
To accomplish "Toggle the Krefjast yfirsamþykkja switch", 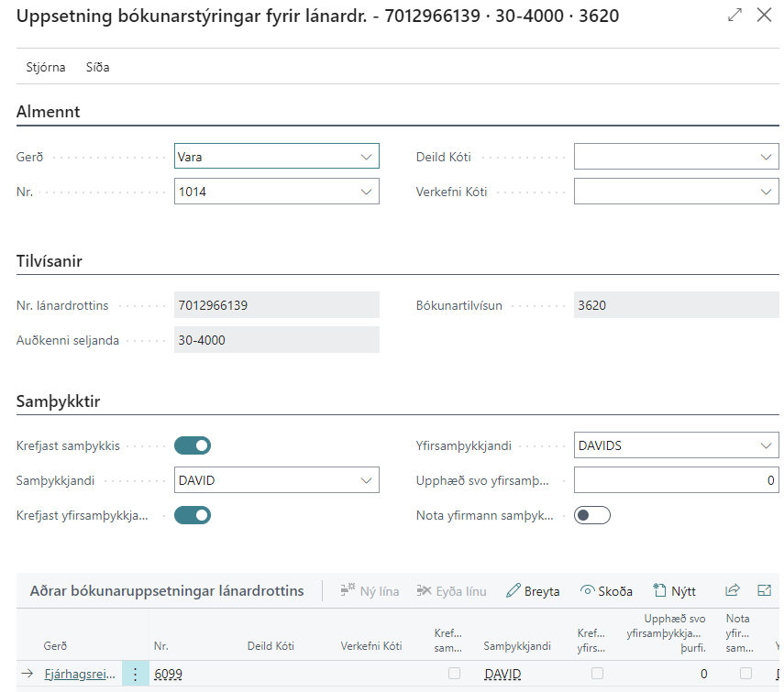I will point(193,515).
